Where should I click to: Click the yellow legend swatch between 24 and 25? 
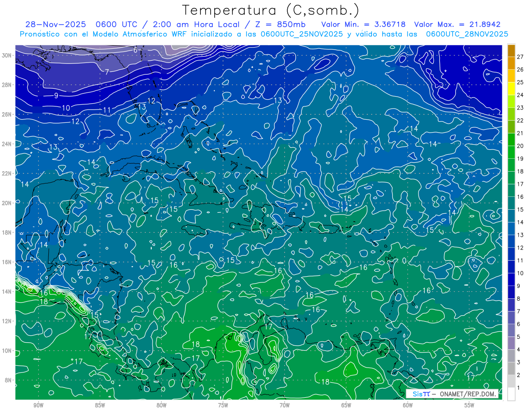[x=511, y=88]
